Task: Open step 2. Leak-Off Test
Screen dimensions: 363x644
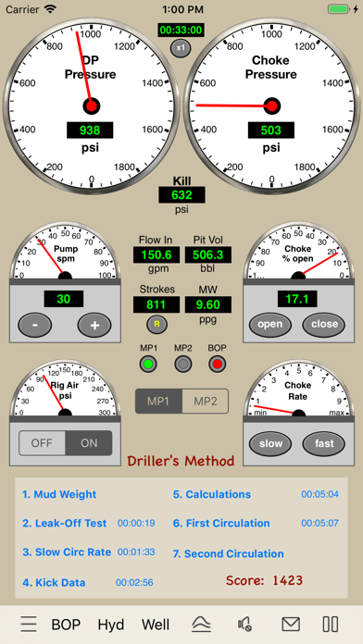Action: pyautogui.click(x=65, y=523)
